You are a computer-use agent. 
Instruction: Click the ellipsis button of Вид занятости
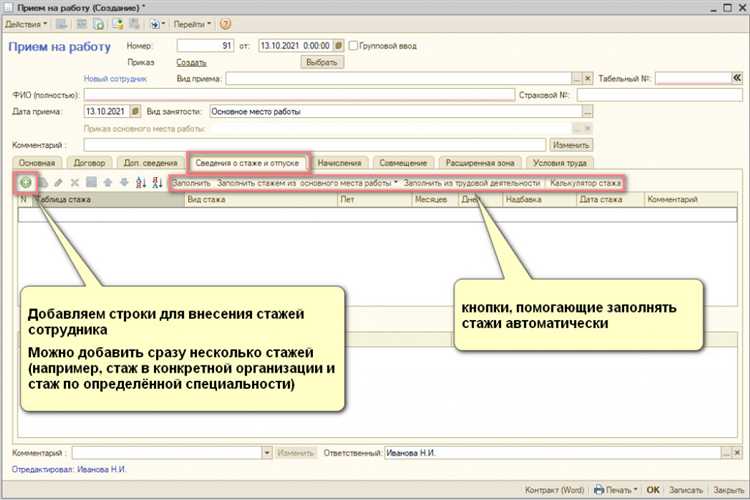tap(587, 112)
